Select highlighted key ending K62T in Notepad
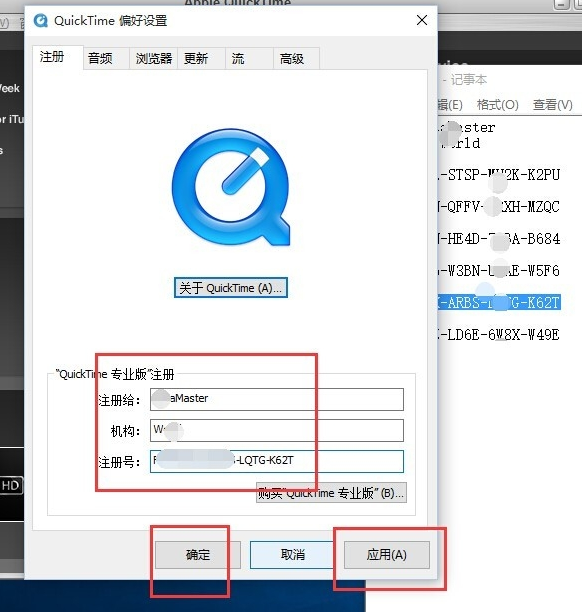Viewport: 582px width, 612px height. point(499,302)
